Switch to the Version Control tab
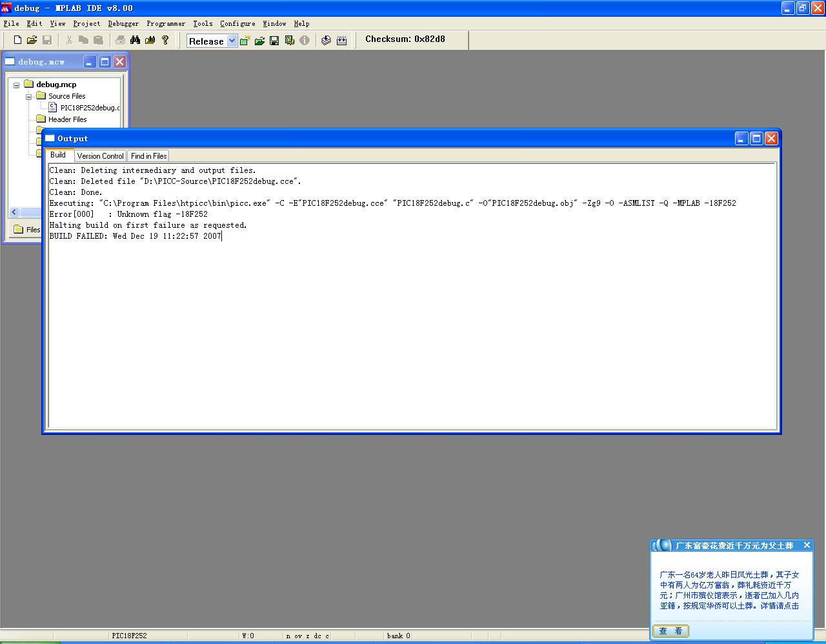The image size is (826, 644). click(x=100, y=156)
